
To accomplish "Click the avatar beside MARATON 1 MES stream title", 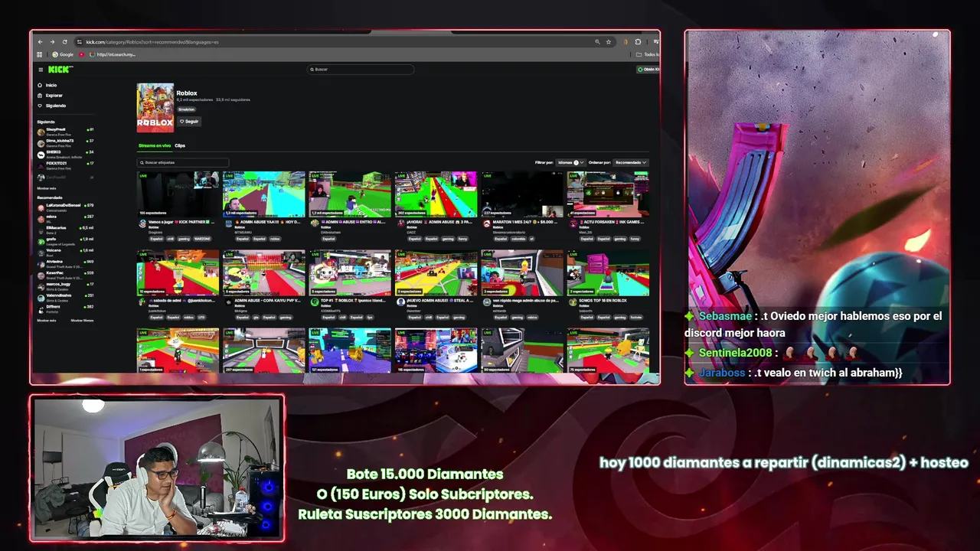I will (486, 223).
